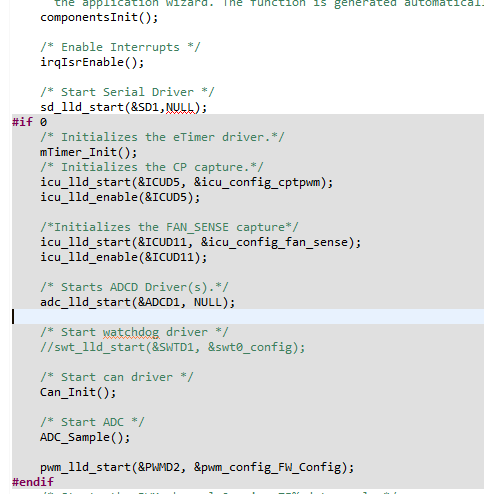Click the sd_lld_start(&SD1,NULL); line
The image size is (484, 494).
[124, 107]
